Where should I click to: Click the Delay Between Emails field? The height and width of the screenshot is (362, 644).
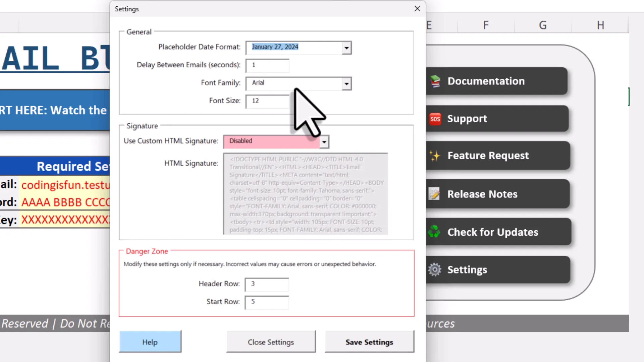267,65
